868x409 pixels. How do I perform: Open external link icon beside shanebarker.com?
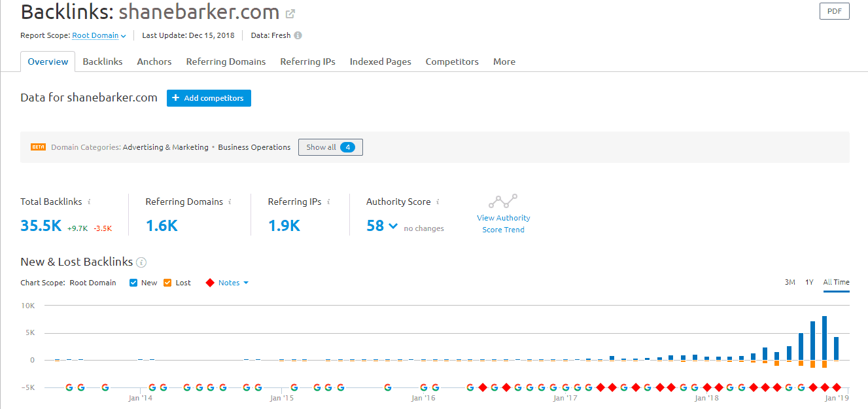tap(290, 13)
